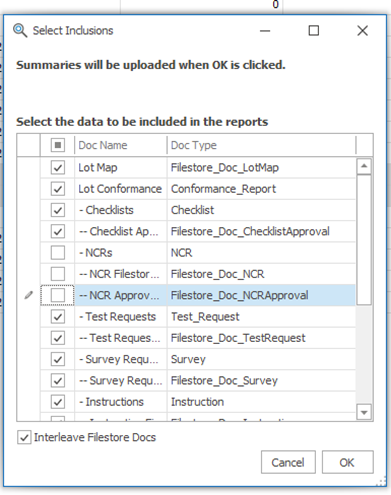This screenshot has height=495, width=391.
Task: Uncheck the Lot Conformance checkbox
Action: pyautogui.click(x=58, y=189)
